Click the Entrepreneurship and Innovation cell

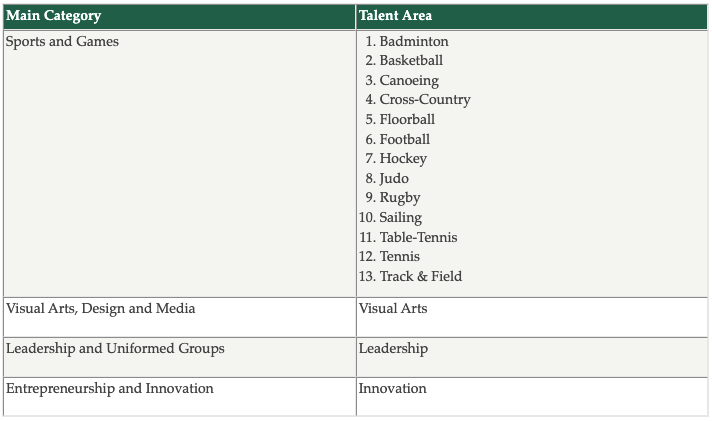click(x=179, y=396)
